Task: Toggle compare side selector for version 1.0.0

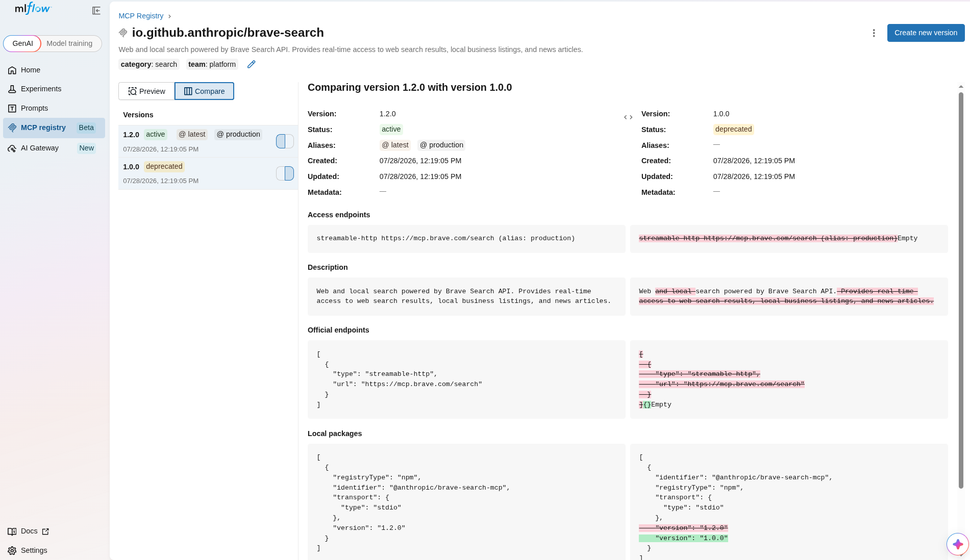Action: click(x=285, y=173)
